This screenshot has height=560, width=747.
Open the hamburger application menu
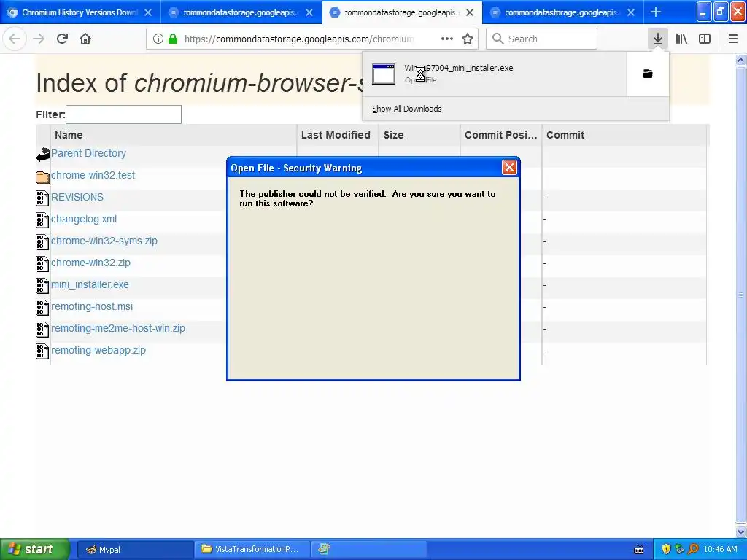click(733, 39)
